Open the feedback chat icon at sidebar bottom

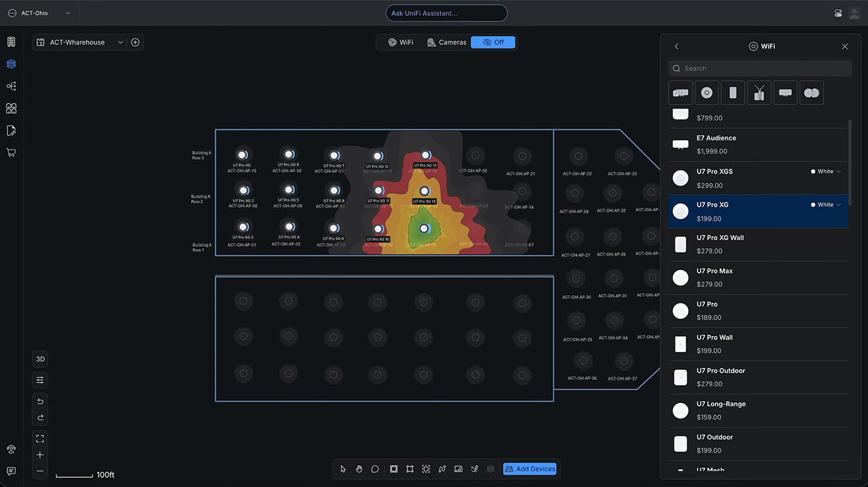(x=11, y=471)
